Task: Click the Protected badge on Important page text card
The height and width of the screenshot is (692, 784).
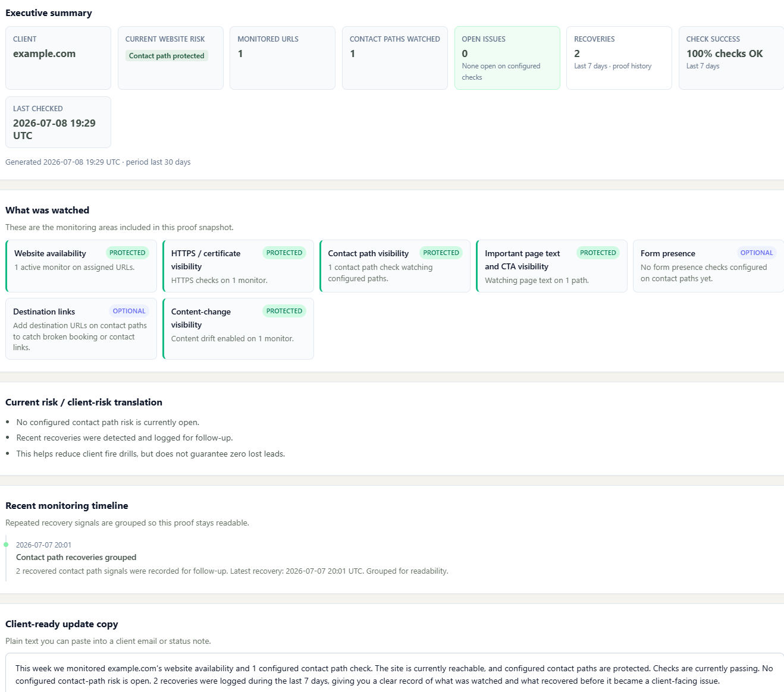Action: [598, 253]
